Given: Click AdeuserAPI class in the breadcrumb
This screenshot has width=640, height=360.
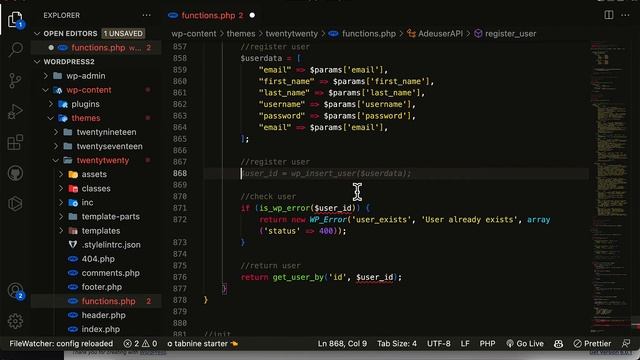Looking at the screenshot, I should [440, 33].
